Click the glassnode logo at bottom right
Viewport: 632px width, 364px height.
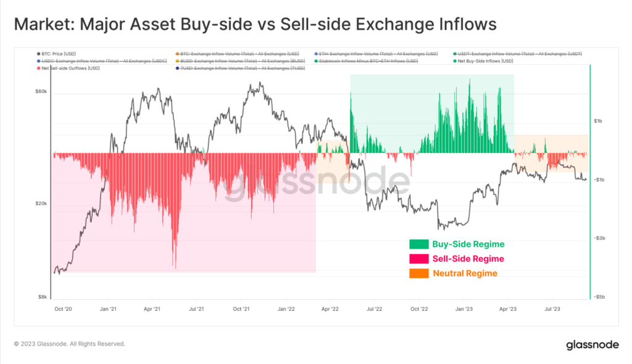click(592, 345)
